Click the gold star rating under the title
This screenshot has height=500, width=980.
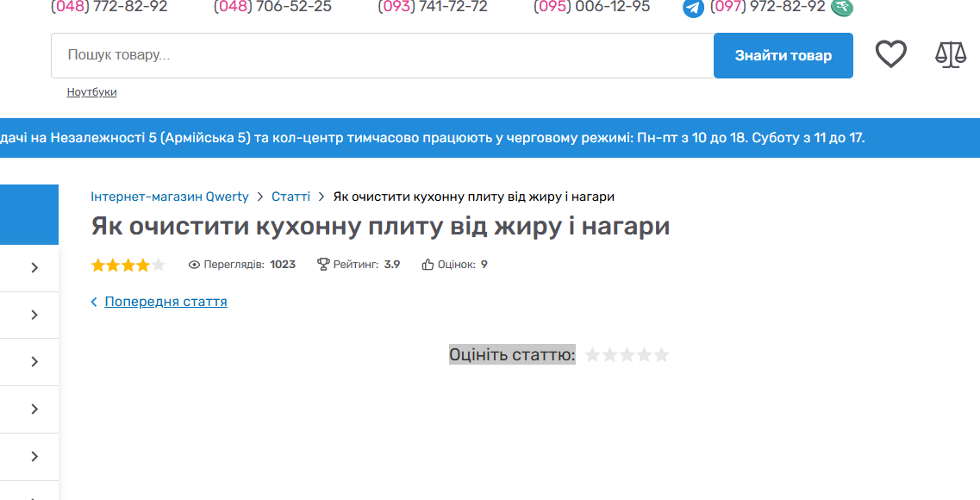click(x=128, y=265)
